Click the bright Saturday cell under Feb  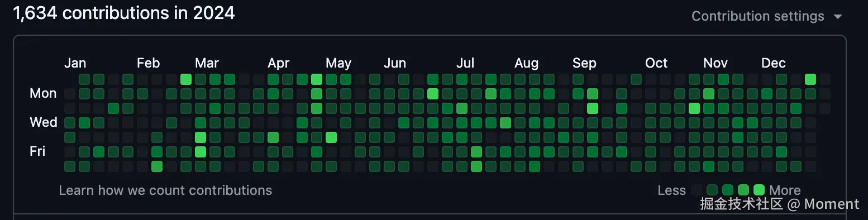tap(157, 166)
